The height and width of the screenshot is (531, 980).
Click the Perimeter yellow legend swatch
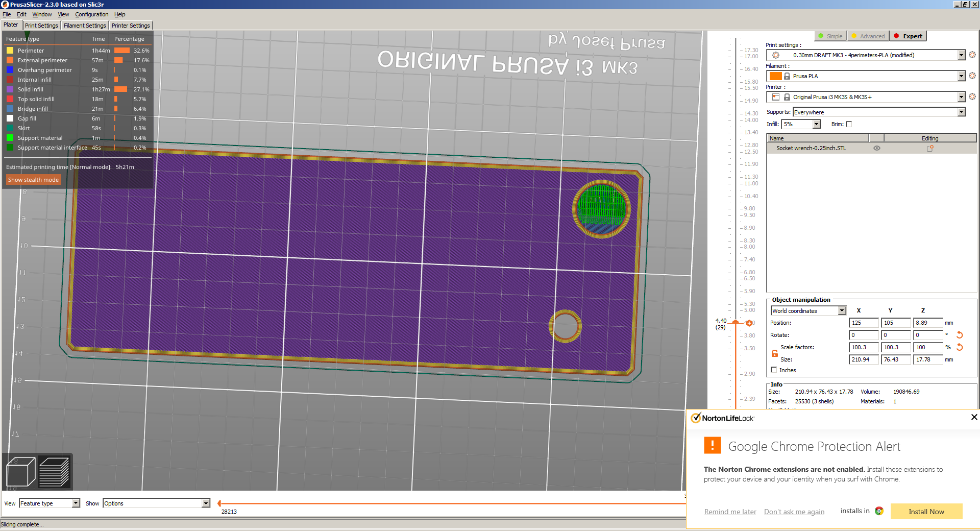pos(10,51)
